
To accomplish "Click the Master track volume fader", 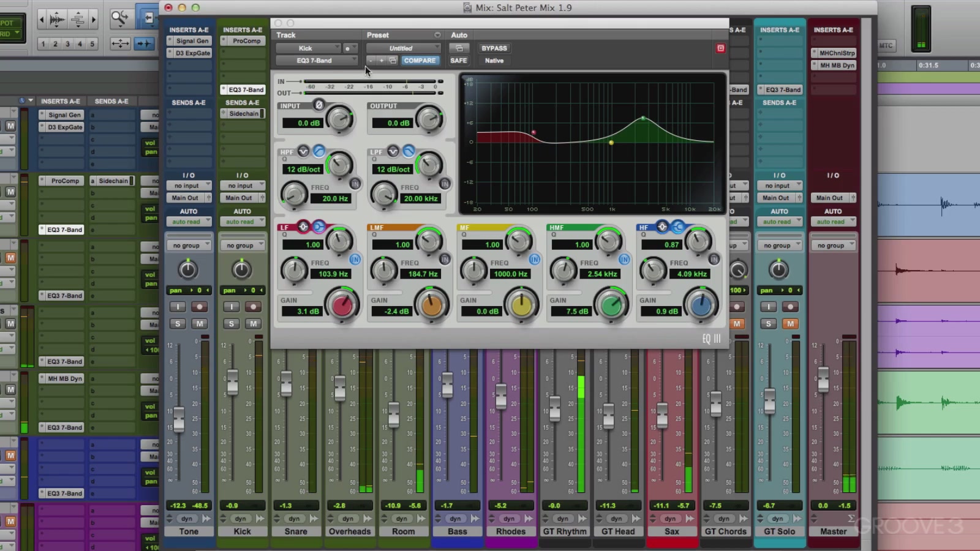I will (823, 380).
